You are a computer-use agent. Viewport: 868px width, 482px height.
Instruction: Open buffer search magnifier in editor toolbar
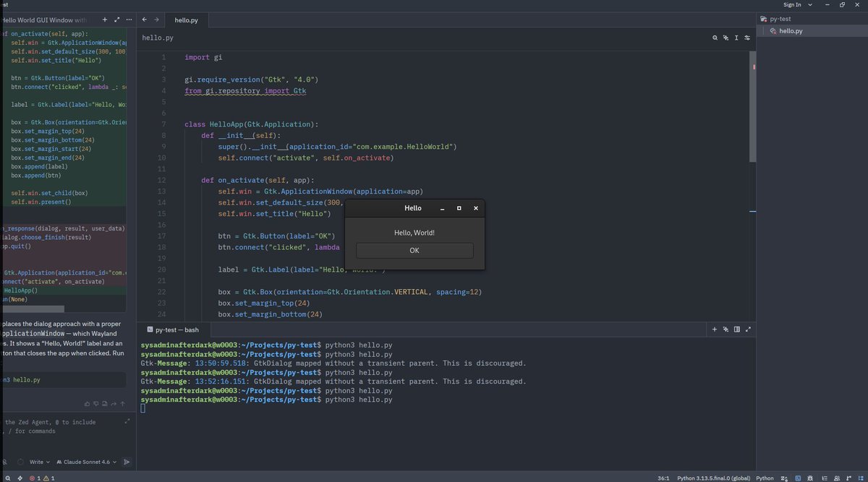tap(715, 38)
